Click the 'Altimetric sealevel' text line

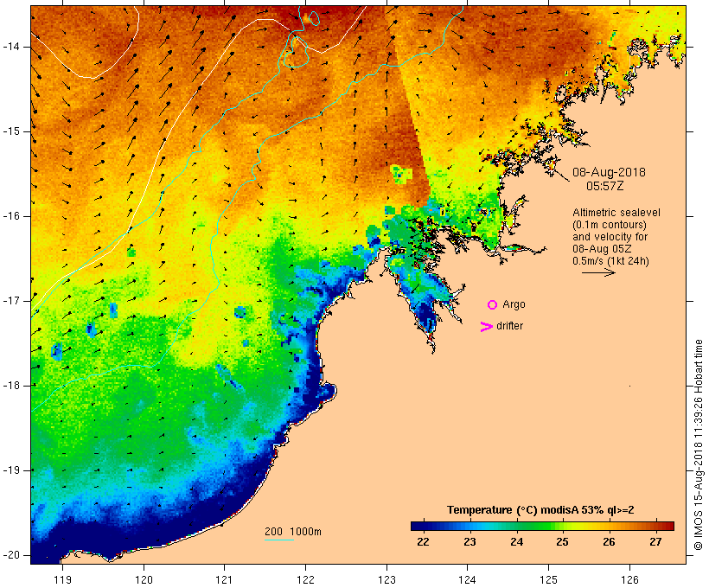[x=616, y=213]
